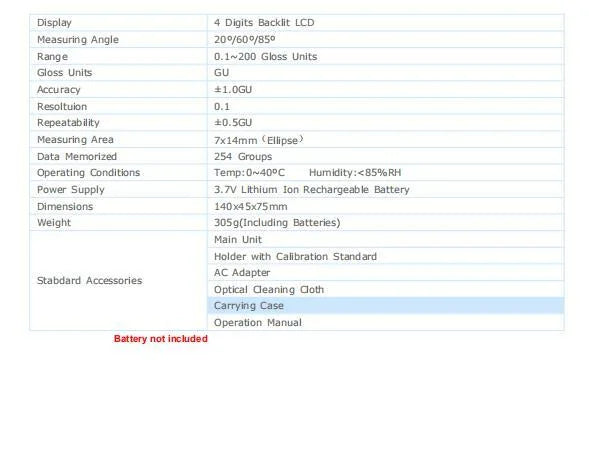Select the 254 Groups data value
589x468 pixels.
pyautogui.click(x=243, y=157)
